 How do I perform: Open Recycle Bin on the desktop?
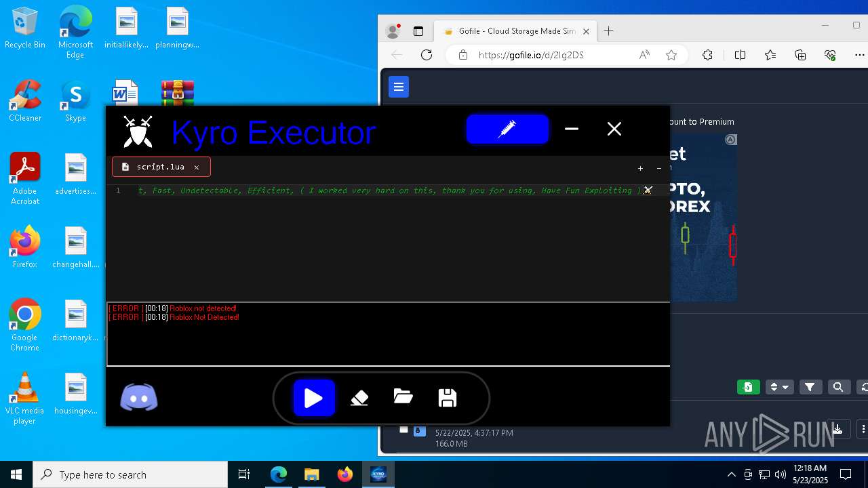point(25,28)
